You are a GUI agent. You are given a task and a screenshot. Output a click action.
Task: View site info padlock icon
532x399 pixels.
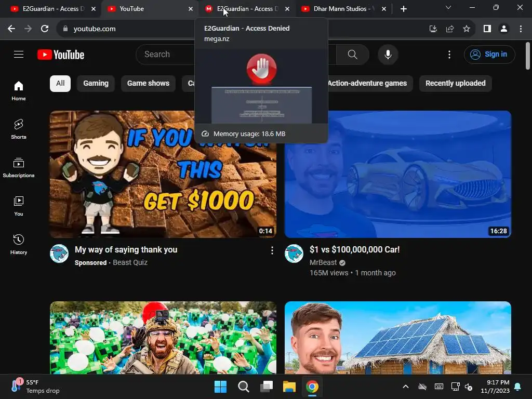(x=65, y=29)
